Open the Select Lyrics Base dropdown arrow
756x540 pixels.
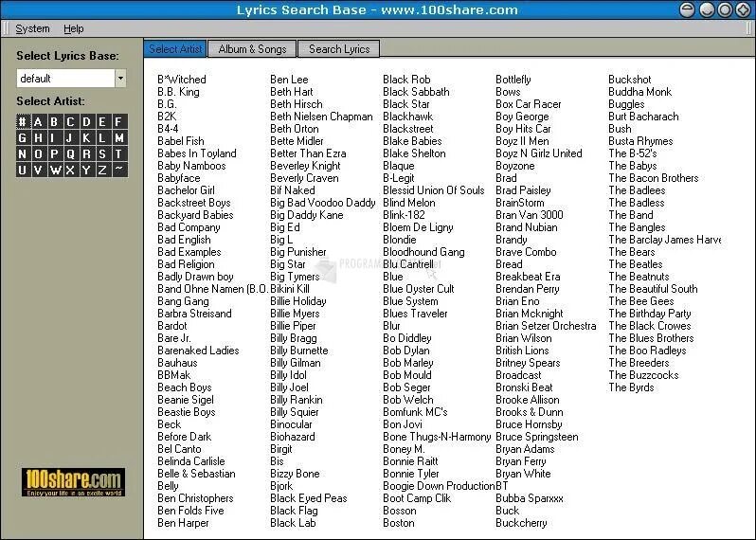pyautogui.click(x=120, y=78)
